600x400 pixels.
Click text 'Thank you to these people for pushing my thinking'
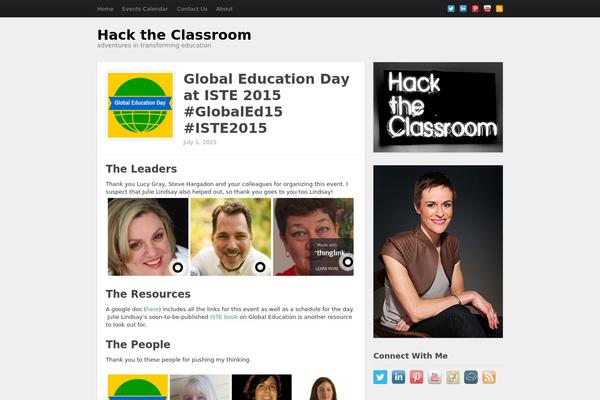click(178, 360)
